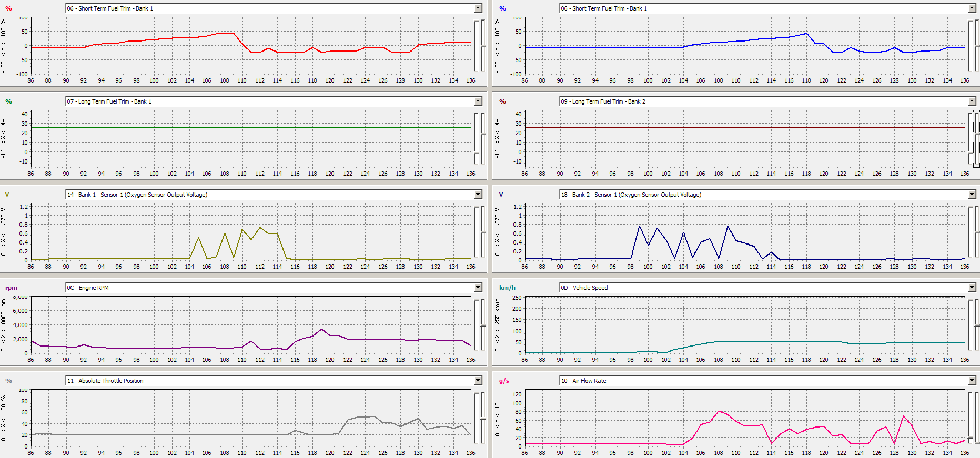The width and height of the screenshot is (980, 458).
Task: Adjust first vertical slider beside Absolute Throttle Position chart
Action: tap(476, 418)
